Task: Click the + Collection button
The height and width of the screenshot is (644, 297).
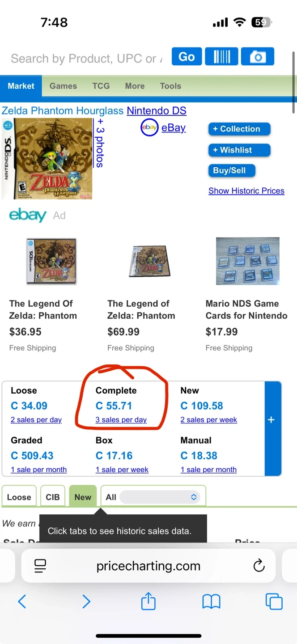Action: pos(239,129)
